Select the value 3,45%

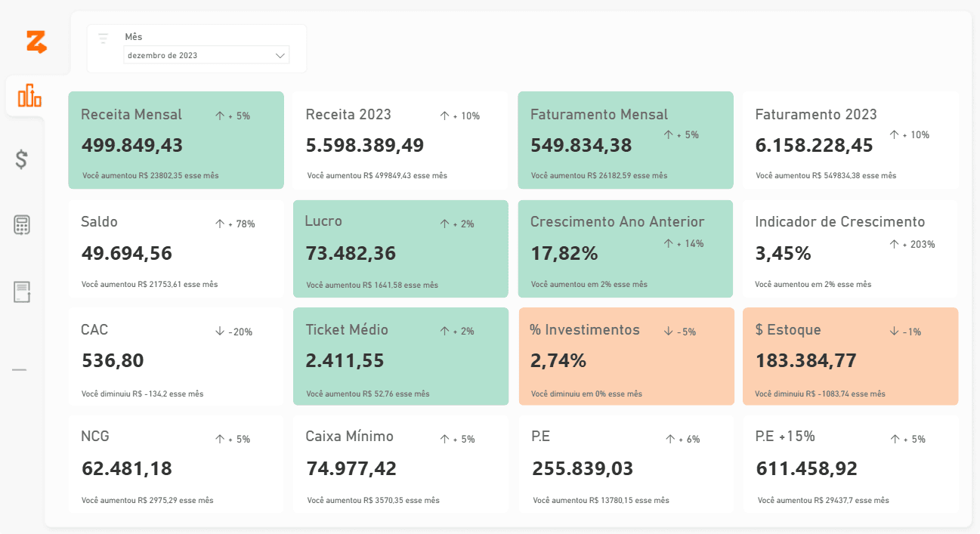pos(784,253)
